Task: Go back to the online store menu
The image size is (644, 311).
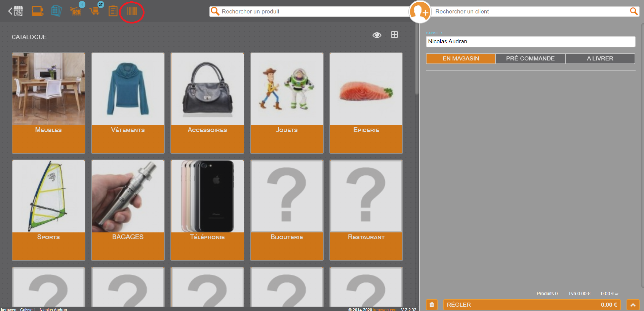Action: click(15, 11)
